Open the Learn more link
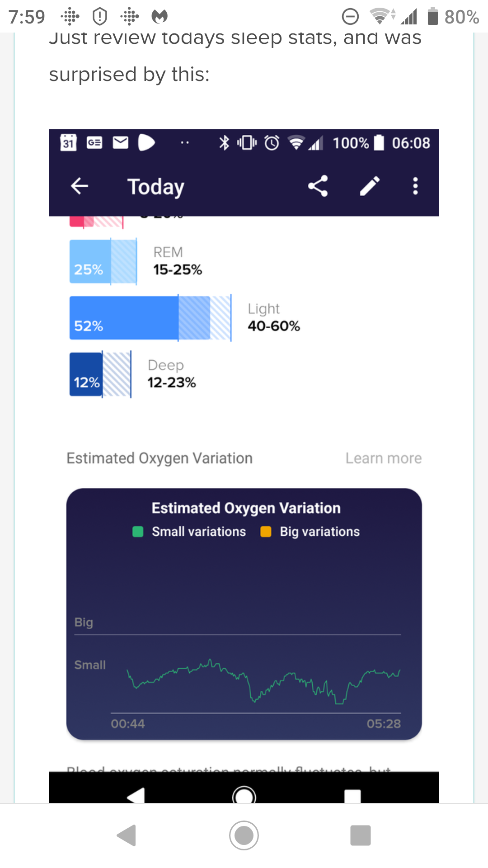488x868 pixels. 384,458
